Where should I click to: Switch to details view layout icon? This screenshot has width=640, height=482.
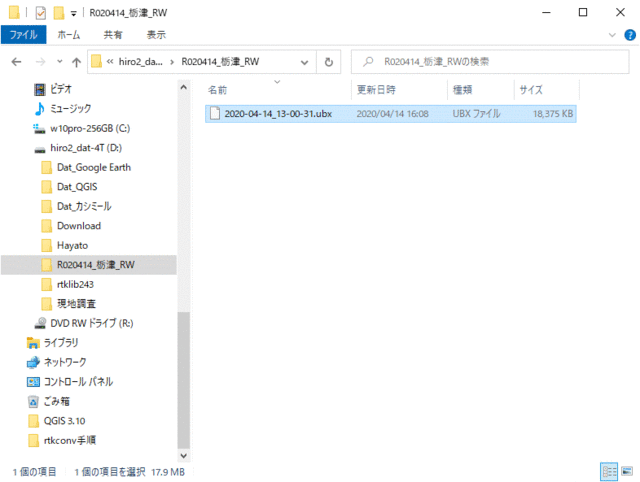click(x=609, y=472)
